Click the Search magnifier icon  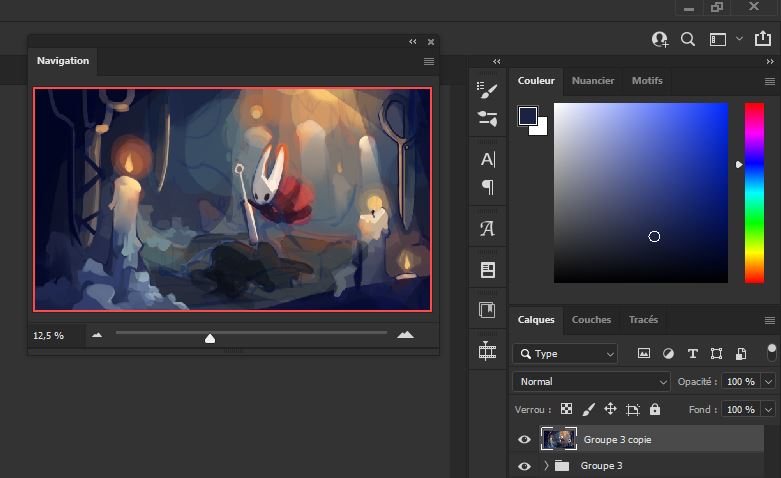pyautogui.click(x=688, y=39)
